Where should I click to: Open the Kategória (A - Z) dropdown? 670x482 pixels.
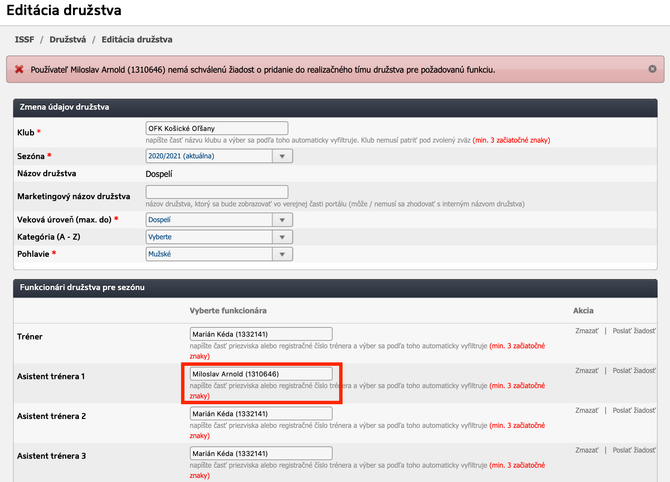pos(219,237)
